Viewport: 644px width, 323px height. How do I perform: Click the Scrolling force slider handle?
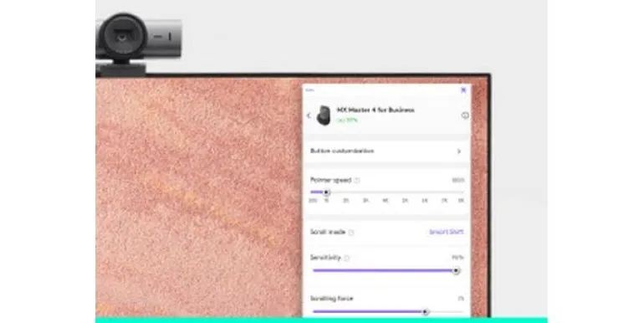[426, 312]
